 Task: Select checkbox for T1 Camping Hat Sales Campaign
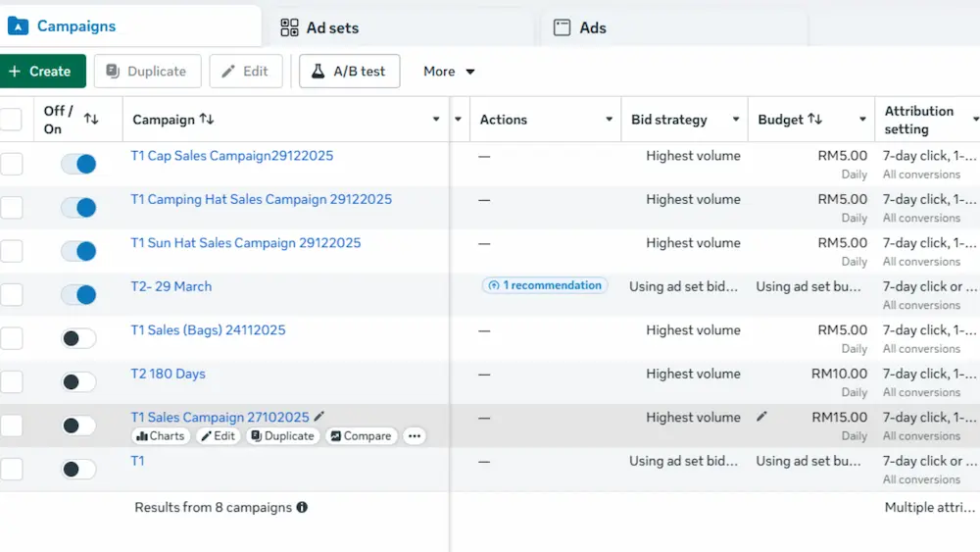tap(11, 208)
